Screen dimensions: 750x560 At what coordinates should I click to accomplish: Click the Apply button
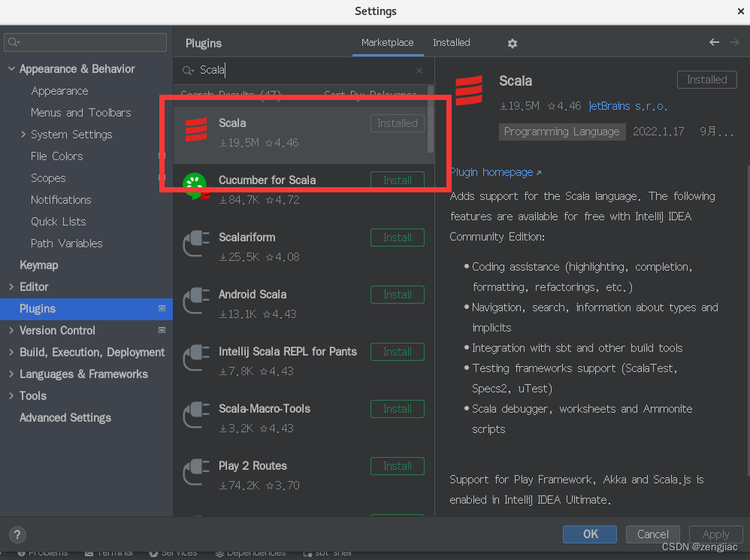coord(715,534)
